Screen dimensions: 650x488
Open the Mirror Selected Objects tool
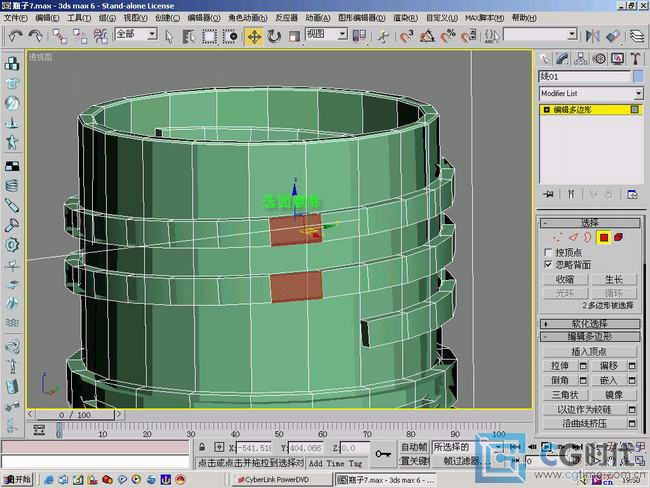click(x=593, y=36)
